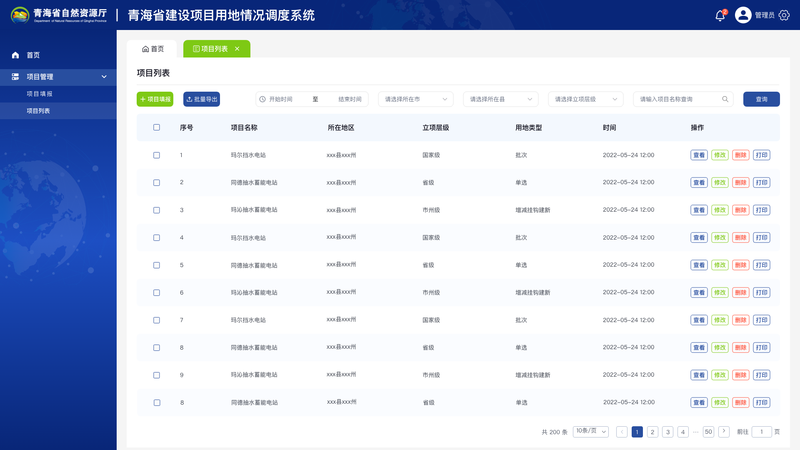Click search magnifier in project name field
This screenshot has width=800, height=450.
click(725, 99)
